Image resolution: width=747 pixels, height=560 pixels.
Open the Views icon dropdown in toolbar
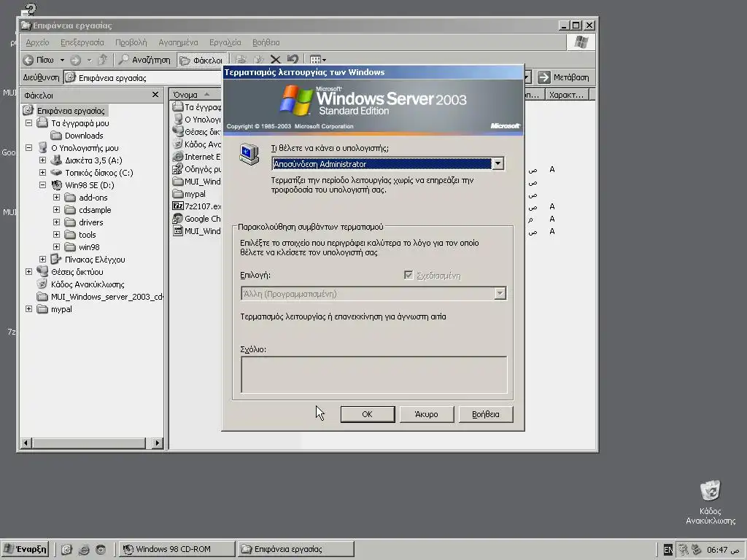click(318, 60)
